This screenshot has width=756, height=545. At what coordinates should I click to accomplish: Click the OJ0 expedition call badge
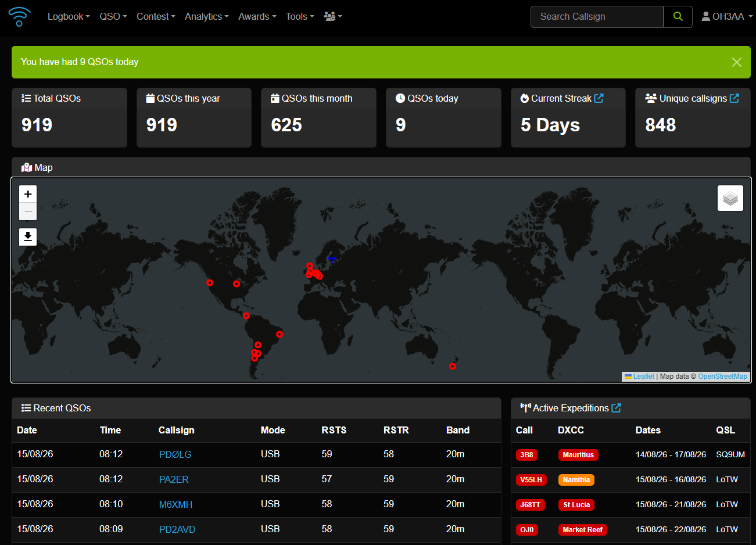[526, 530]
